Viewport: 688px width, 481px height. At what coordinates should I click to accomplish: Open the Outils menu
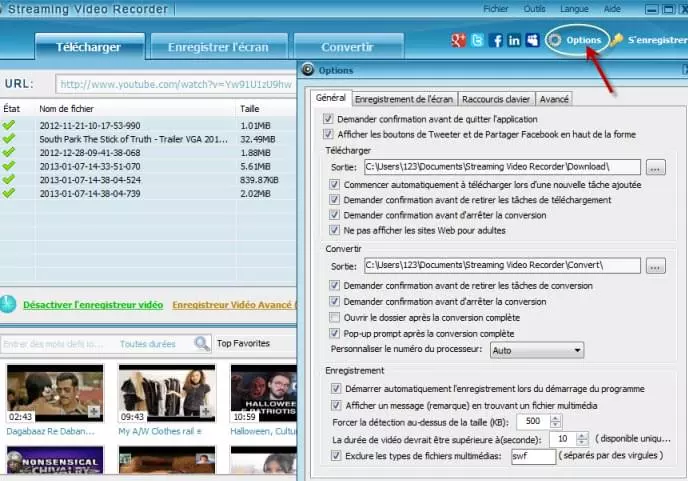(x=534, y=9)
